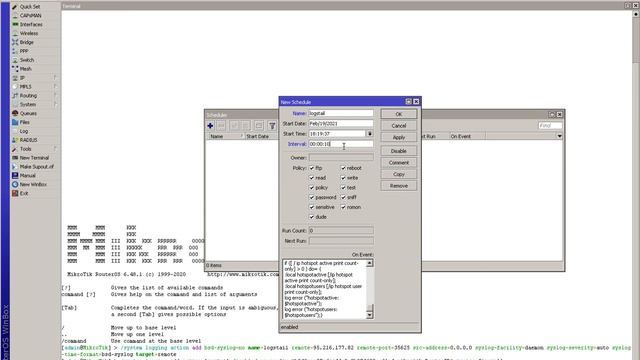Toggle the sensitive policy checkbox
This screenshot has height=360, width=640.
click(x=312, y=207)
